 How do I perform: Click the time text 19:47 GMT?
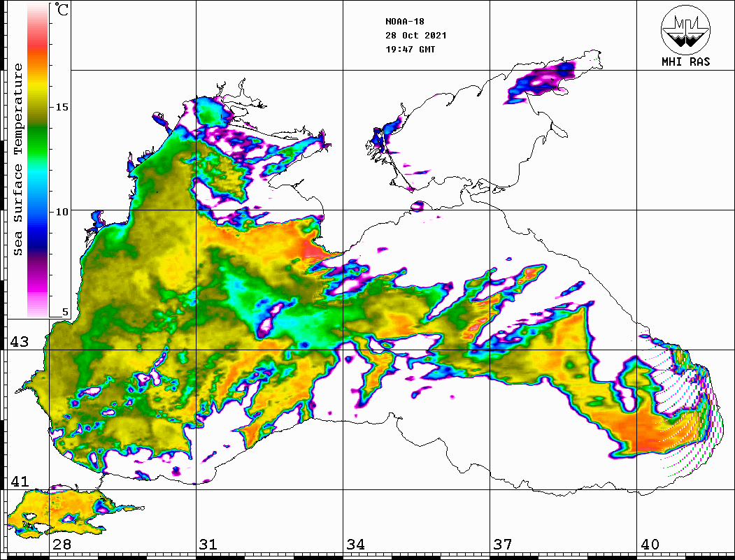tap(410, 49)
